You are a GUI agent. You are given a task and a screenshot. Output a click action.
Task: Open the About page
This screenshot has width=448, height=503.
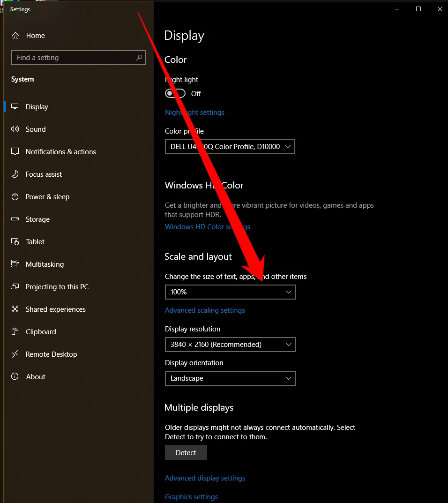[x=35, y=376]
